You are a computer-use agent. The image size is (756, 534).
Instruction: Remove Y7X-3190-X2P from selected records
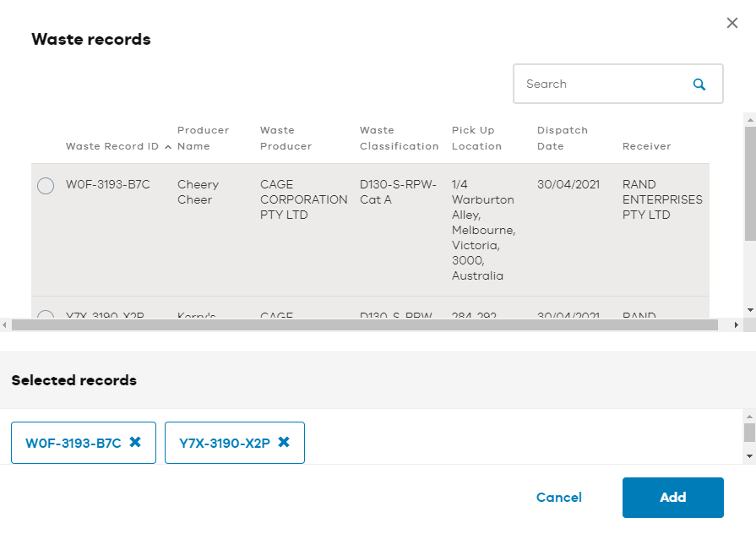(x=284, y=442)
